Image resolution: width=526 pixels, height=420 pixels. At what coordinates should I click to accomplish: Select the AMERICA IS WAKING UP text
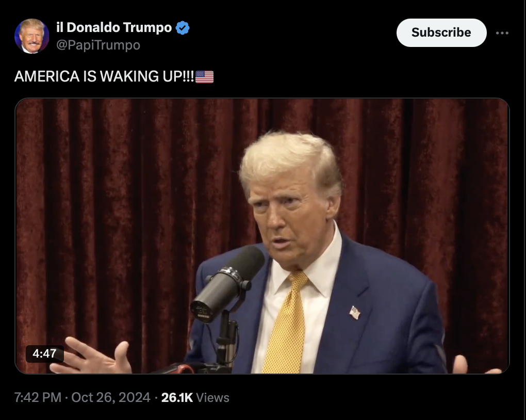click(104, 76)
